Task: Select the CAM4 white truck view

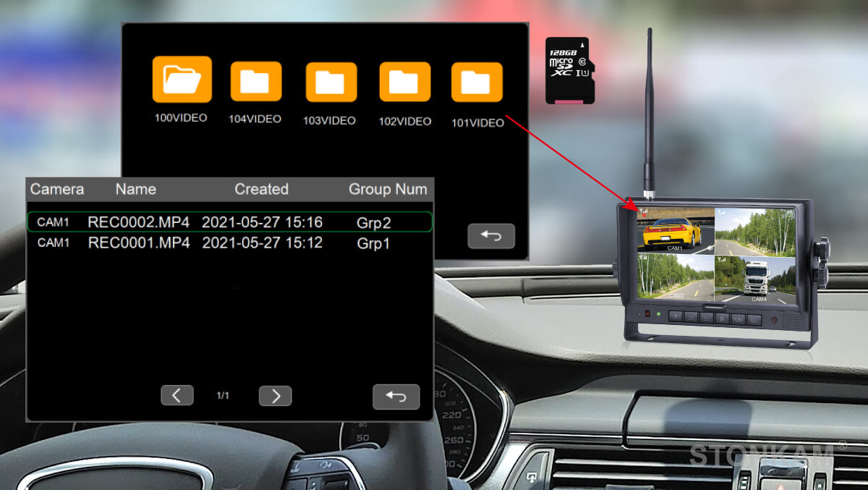Action: tap(754, 276)
